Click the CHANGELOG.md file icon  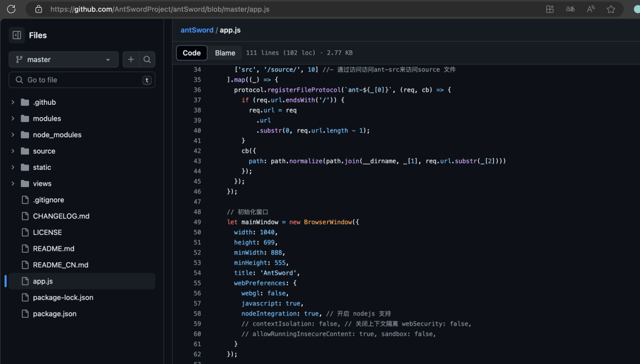(25, 216)
